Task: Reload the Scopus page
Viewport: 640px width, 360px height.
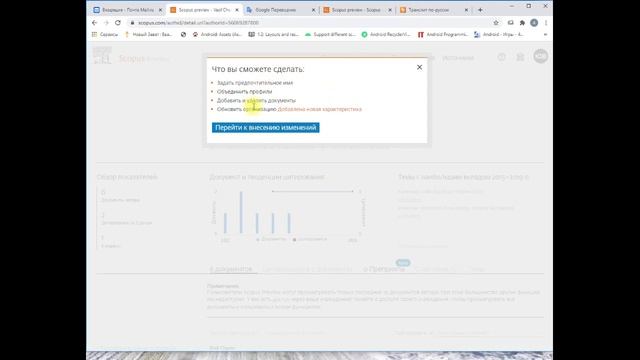Action: click(x=118, y=23)
